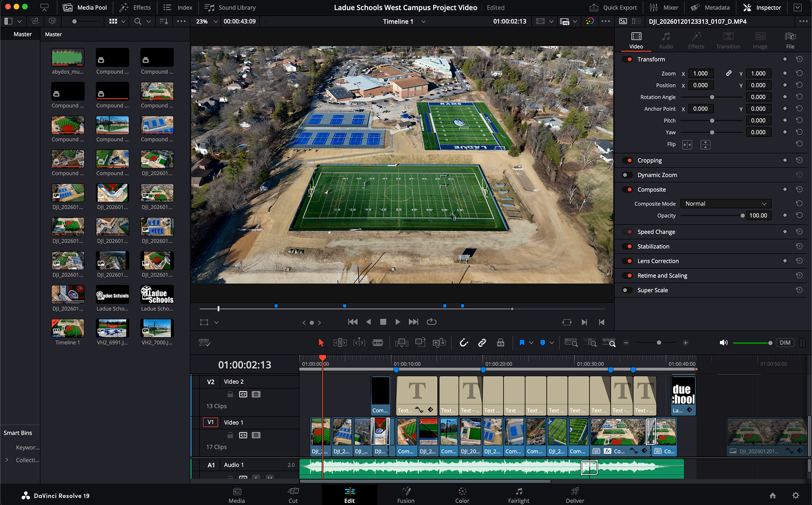Adjust the Opacity slider handle
The height and width of the screenshot is (505, 812).
tap(742, 215)
